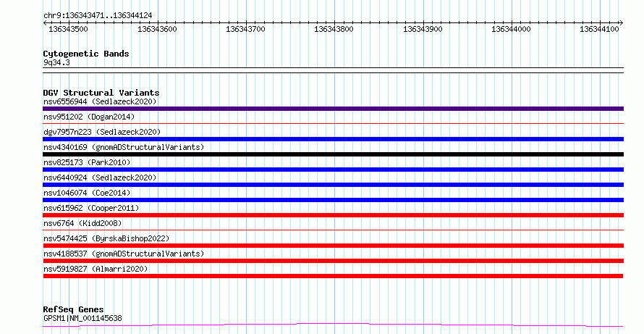This screenshot has height=334, width=644.
Task: Click the nsv825173 (Park2010) label
Action: [x=87, y=162]
